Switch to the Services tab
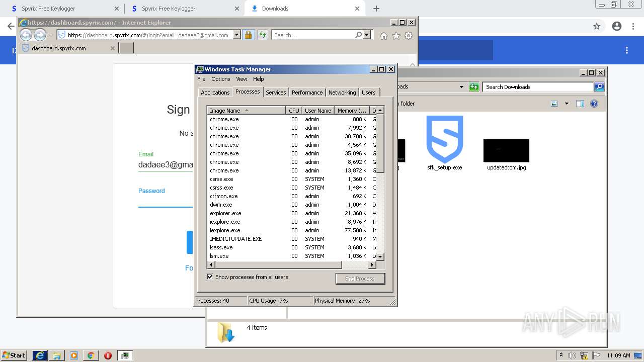Viewport: 644px width, 362px height. pos(276,93)
